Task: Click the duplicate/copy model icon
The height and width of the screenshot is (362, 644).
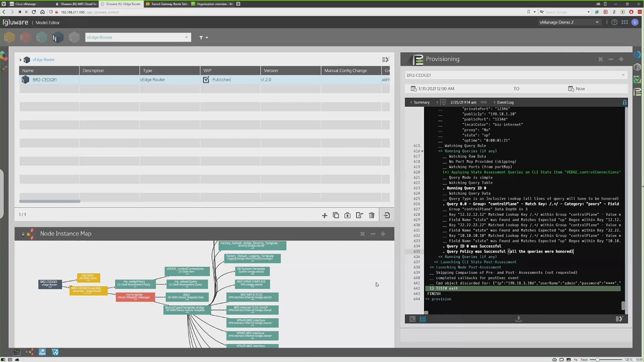Action: click(x=336, y=215)
